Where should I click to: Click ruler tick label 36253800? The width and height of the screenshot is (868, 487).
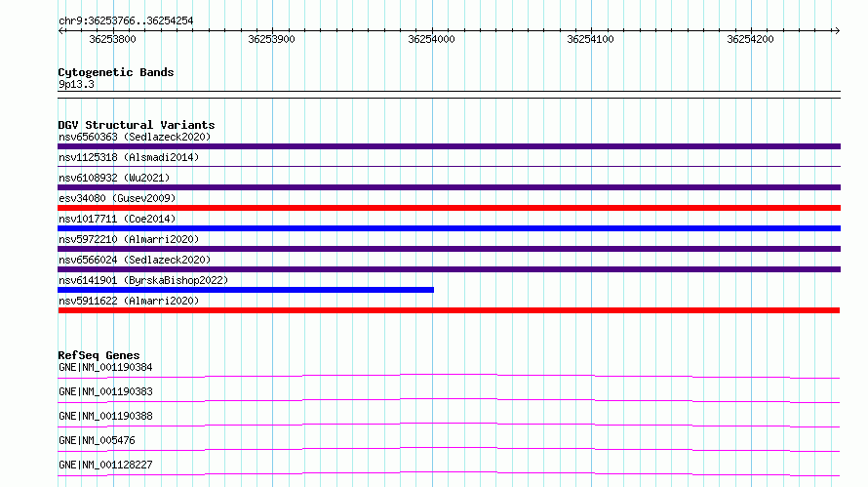click(112, 39)
